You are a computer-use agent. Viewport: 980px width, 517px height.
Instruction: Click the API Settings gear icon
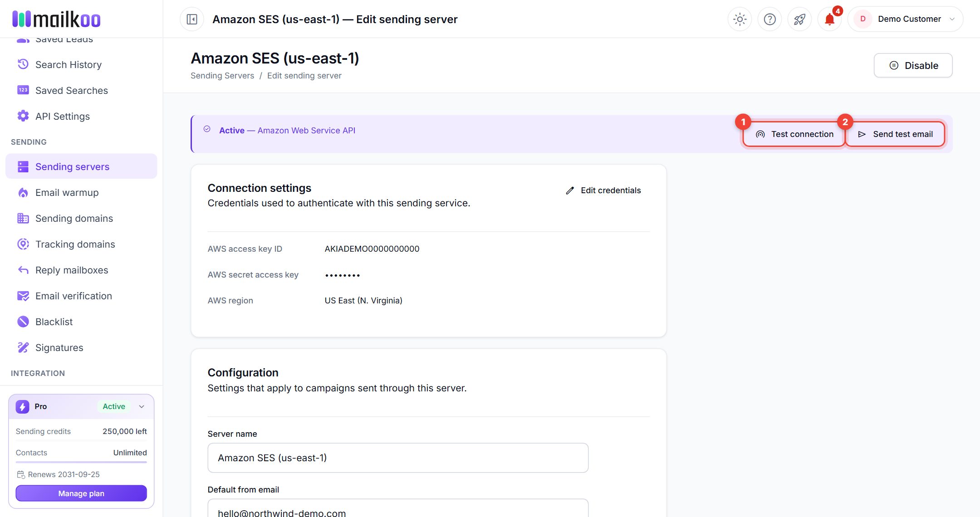[23, 116]
